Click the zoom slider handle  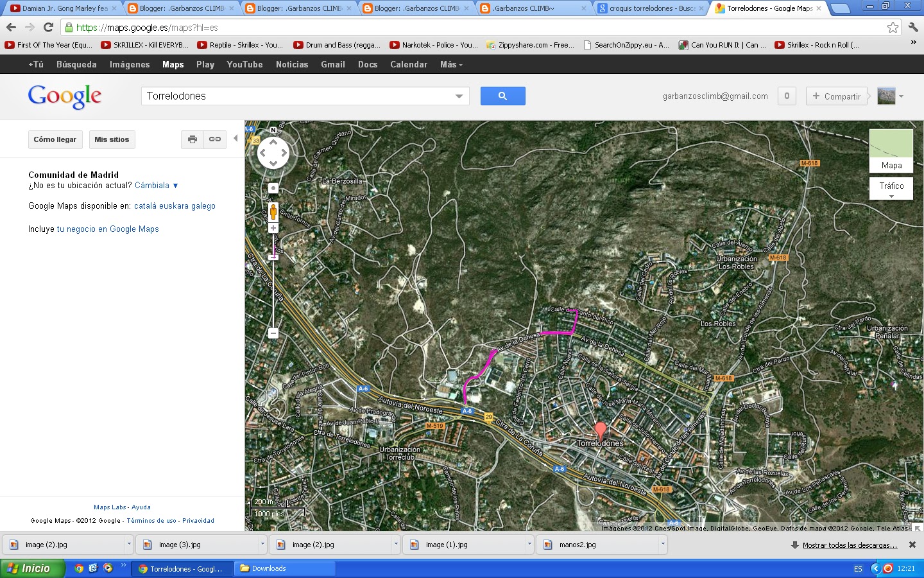coord(273,257)
